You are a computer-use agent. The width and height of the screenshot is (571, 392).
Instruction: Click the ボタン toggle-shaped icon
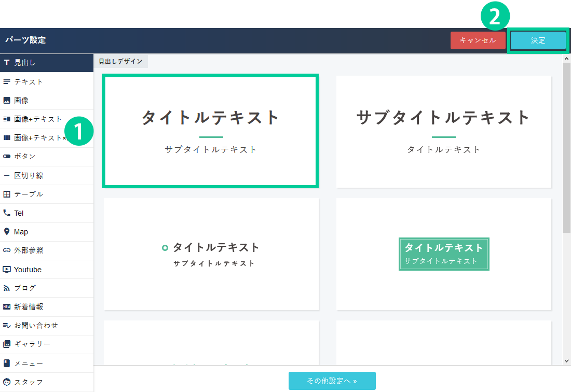pos(7,157)
